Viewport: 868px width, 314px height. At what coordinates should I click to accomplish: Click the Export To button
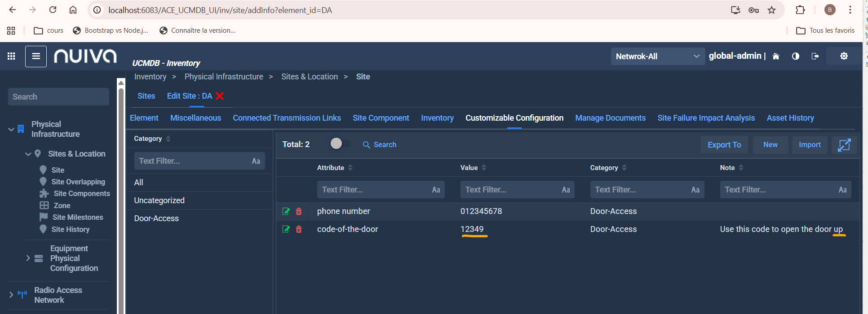coord(724,145)
